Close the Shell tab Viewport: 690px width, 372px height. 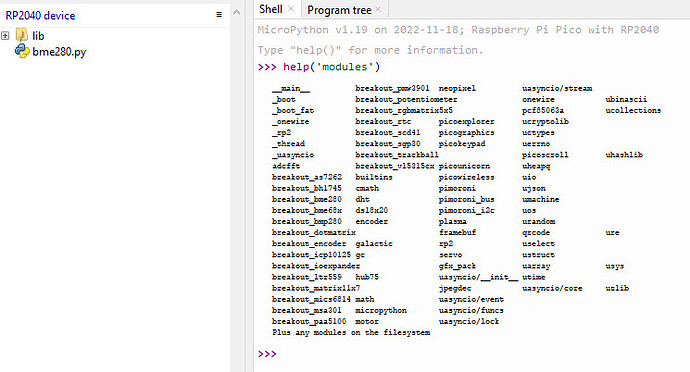point(291,9)
